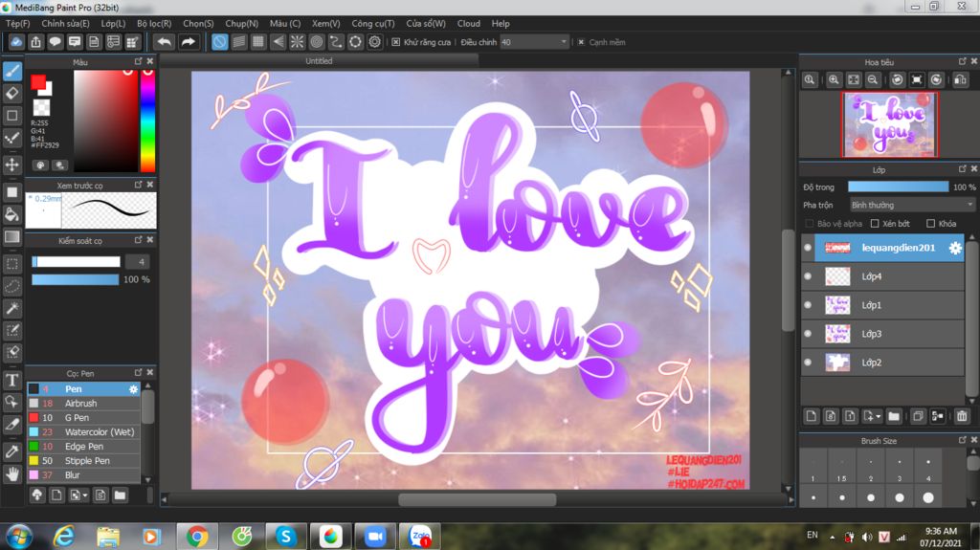Flip canvas view in Navigator panel

(x=960, y=80)
